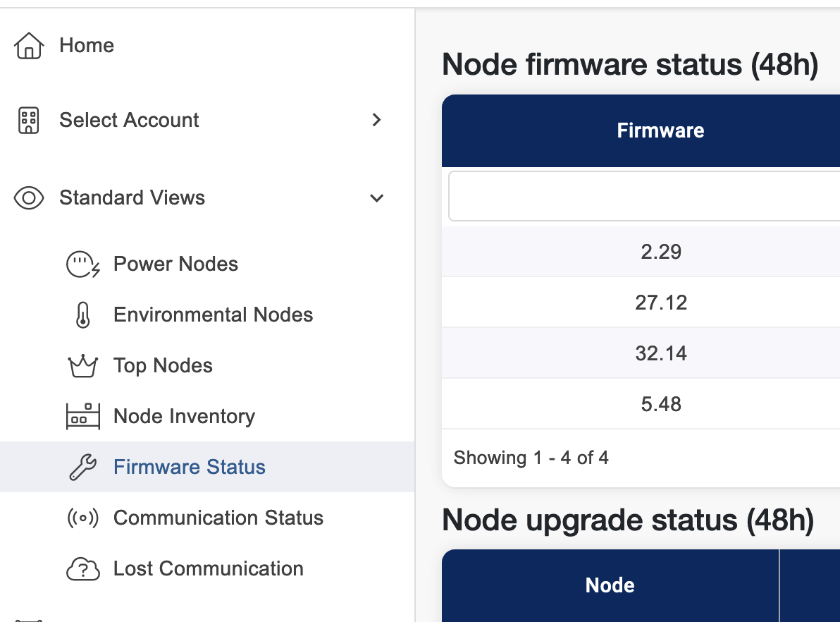
Task: Select the firmware 27.12 row
Action: coord(660,303)
